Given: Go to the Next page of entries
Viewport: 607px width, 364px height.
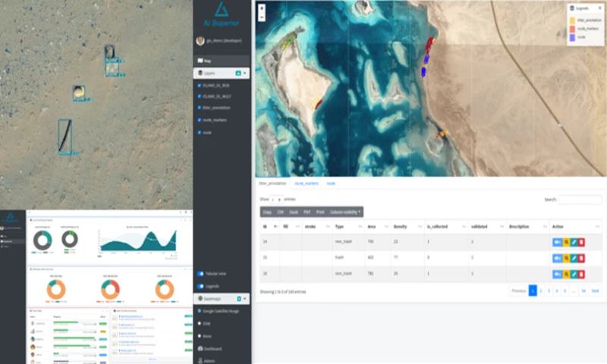Looking at the screenshot, I should [x=596, y=290].
